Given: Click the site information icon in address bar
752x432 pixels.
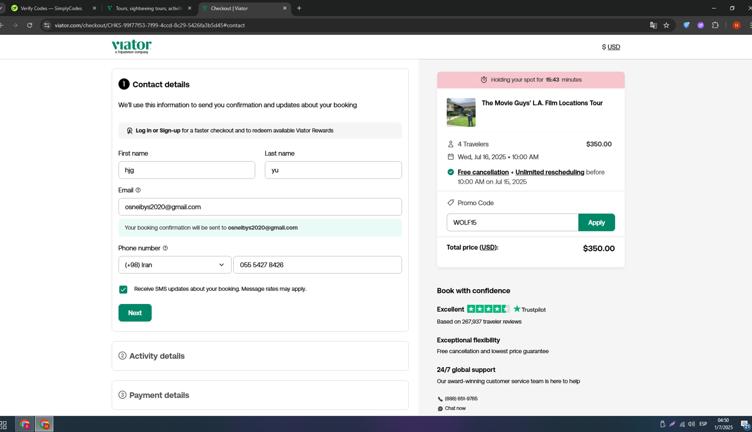Looking at the screenshot, I should tap(47, 25).
